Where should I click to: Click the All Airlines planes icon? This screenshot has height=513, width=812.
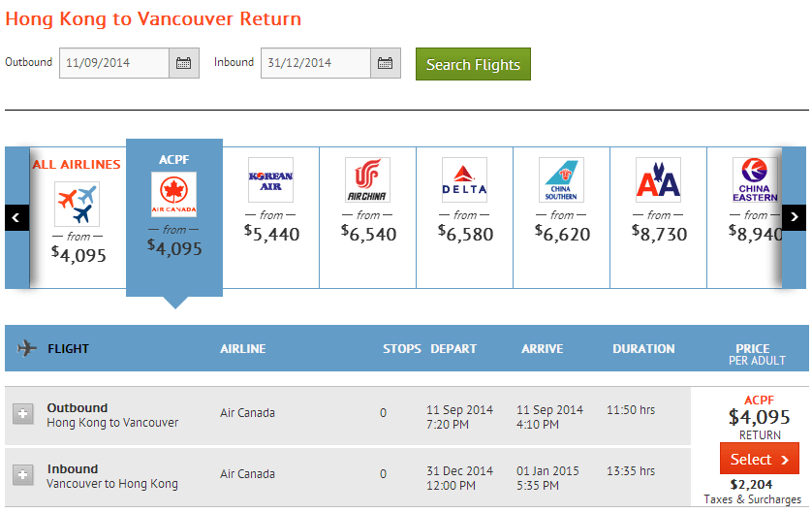point(78,204)
